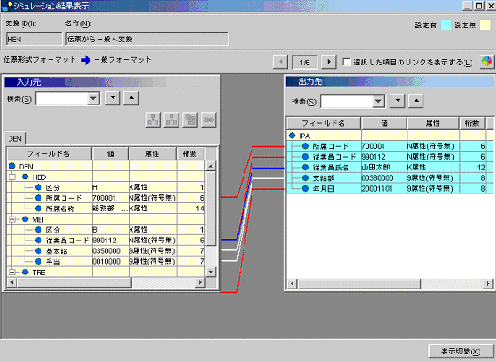Click the field name column header in output table
496x362 pixels.
click(x=323, y=123)
